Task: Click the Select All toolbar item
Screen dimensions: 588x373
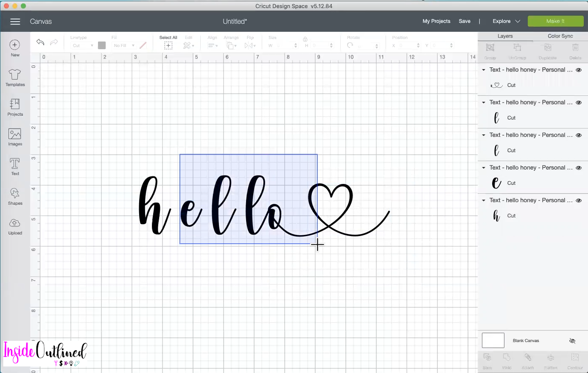Action: (168, 42)
